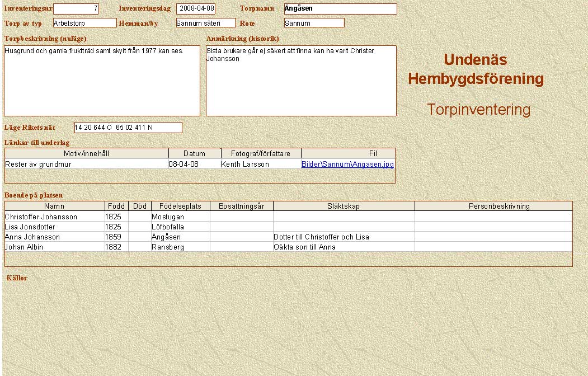Viewport: 588px width, 376px height.
Task: Click the Motiv/innehåll column header
Action: 86,153
